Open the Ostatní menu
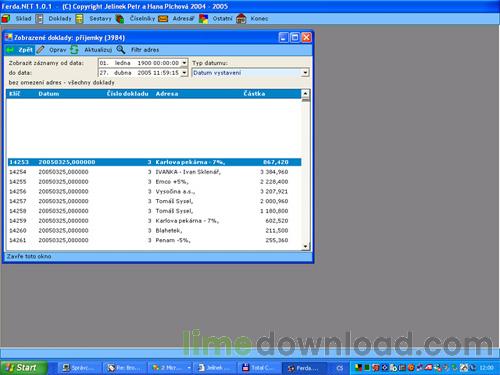 click(222, 19)
